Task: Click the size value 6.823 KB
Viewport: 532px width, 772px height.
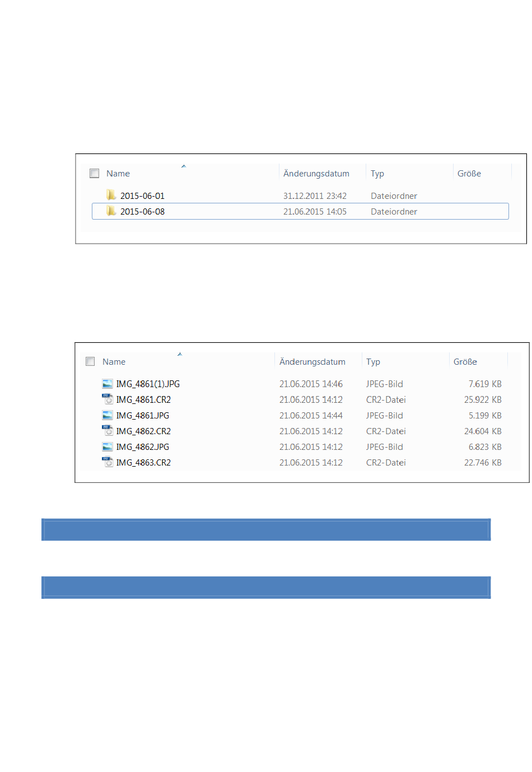Action: click(485, 447)
